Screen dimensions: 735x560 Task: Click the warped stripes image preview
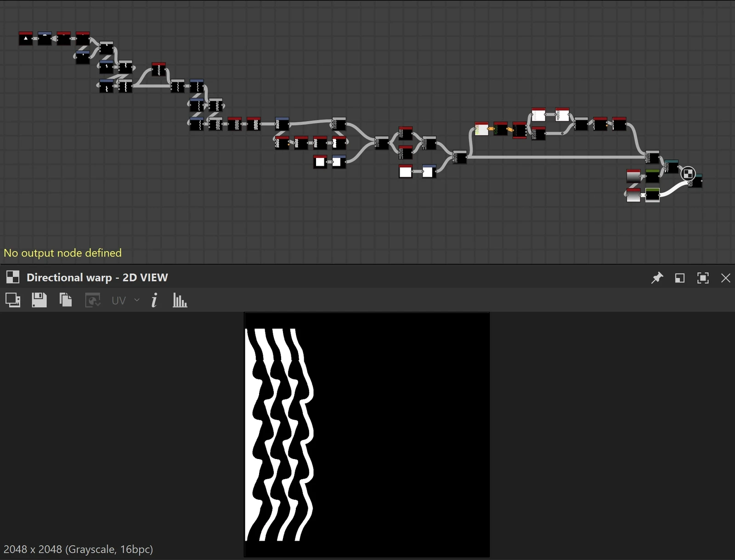coord(367,435)
